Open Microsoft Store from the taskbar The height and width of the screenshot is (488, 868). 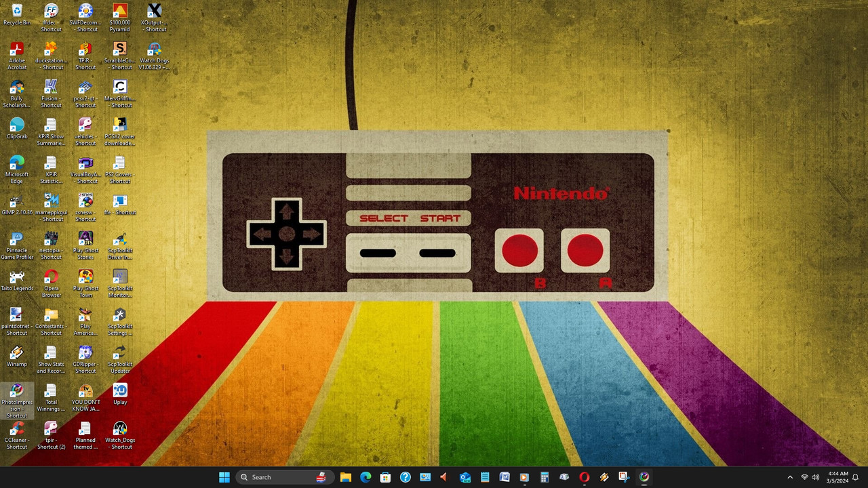(x=385, y=477)
